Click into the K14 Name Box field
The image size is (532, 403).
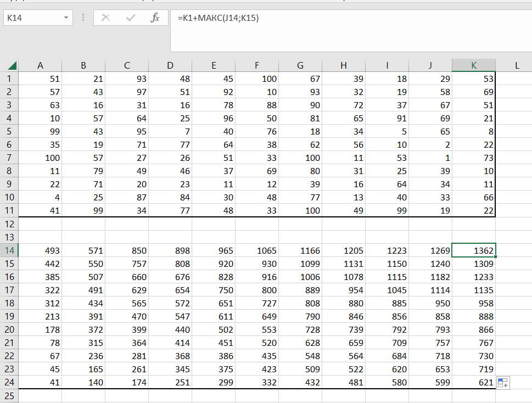click(33, 18)
